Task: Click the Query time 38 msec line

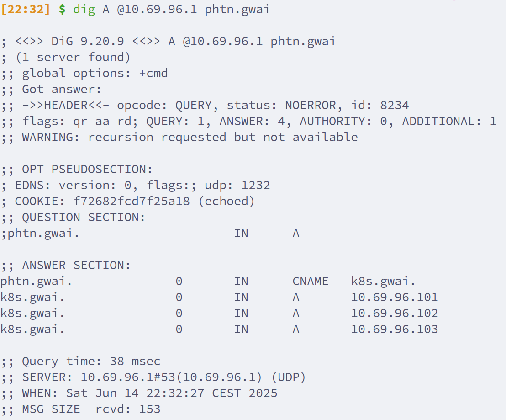Action: click(x=80, y=362)
